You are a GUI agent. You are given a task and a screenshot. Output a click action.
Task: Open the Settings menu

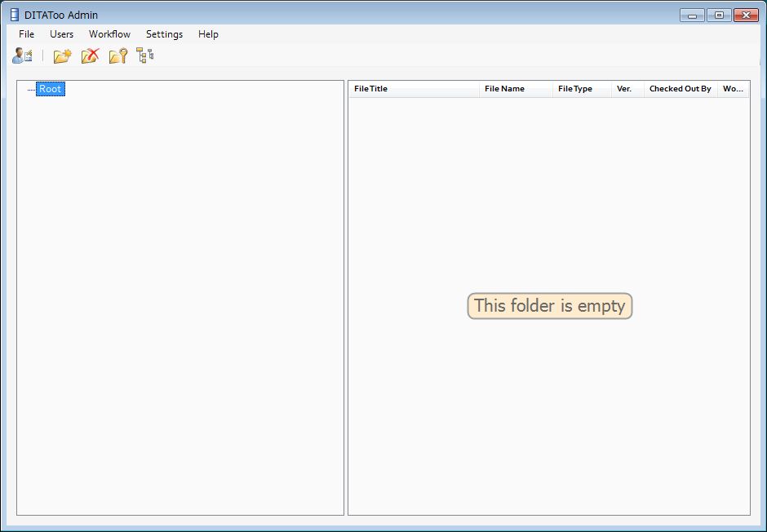coord(164,34)
